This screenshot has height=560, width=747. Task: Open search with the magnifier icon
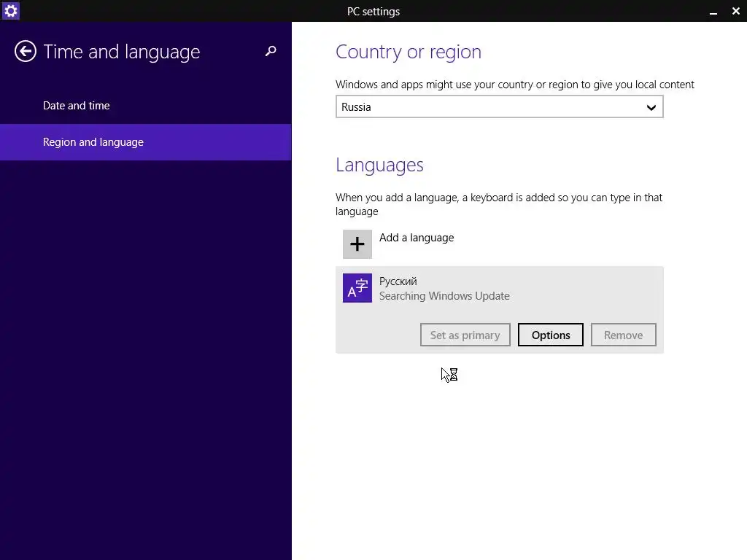[x=271, y=51]
